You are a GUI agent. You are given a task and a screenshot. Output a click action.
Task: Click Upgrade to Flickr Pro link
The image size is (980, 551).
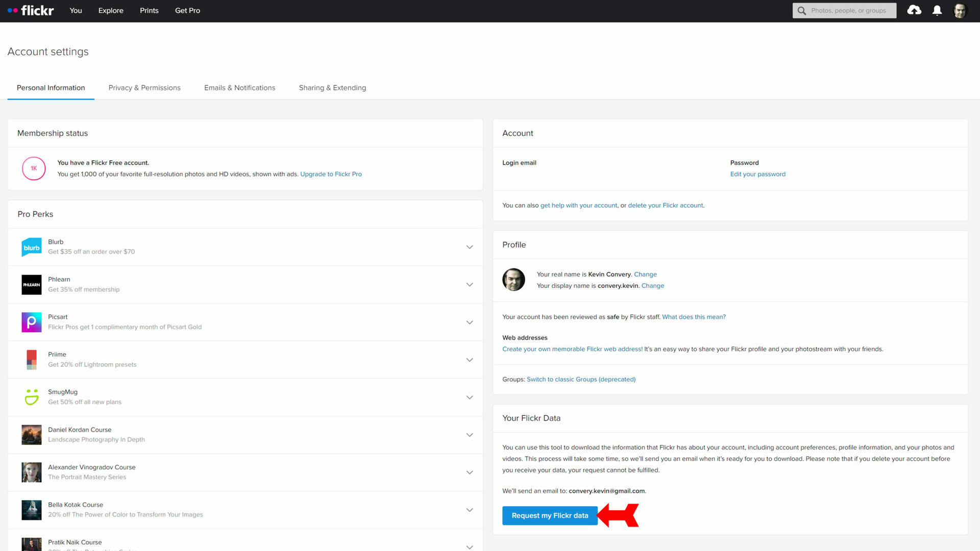point(331,174)
